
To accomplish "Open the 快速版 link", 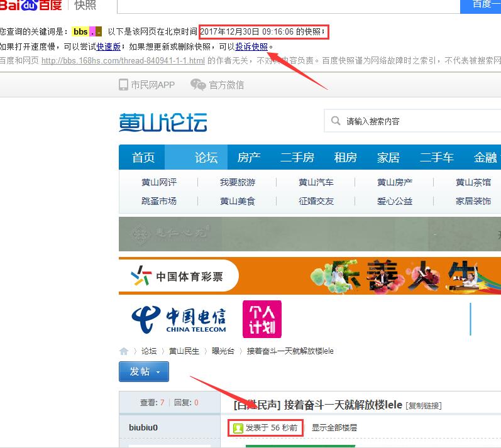I will click(109, 47).
